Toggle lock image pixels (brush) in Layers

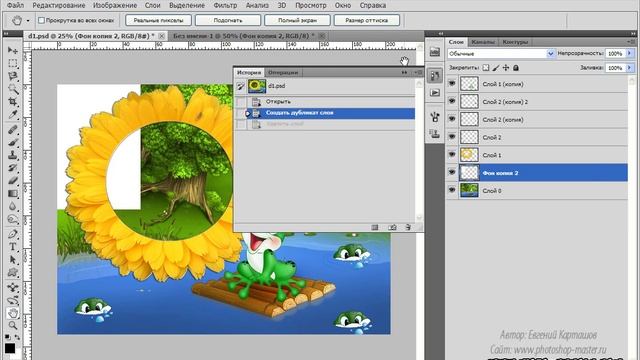pos(496,68)
